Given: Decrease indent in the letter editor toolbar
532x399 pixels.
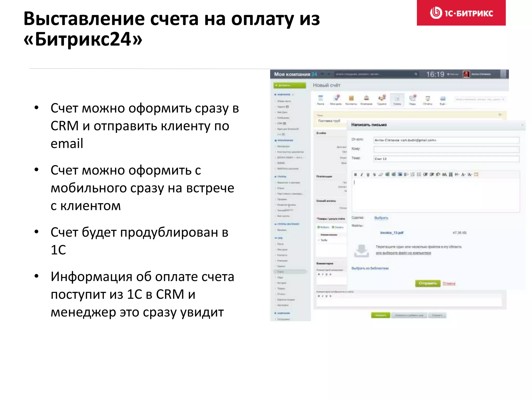Looking at the screenshot, I should click(425, 175).
